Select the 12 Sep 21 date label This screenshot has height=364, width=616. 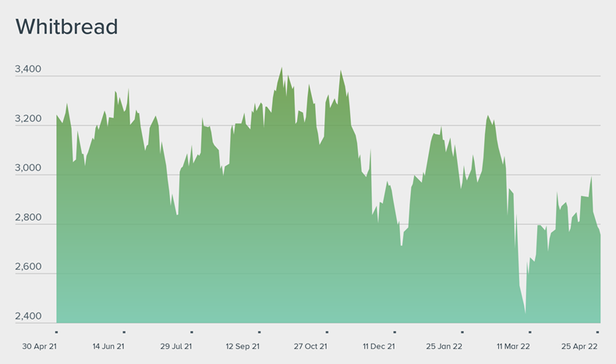[x=243, y=346]
